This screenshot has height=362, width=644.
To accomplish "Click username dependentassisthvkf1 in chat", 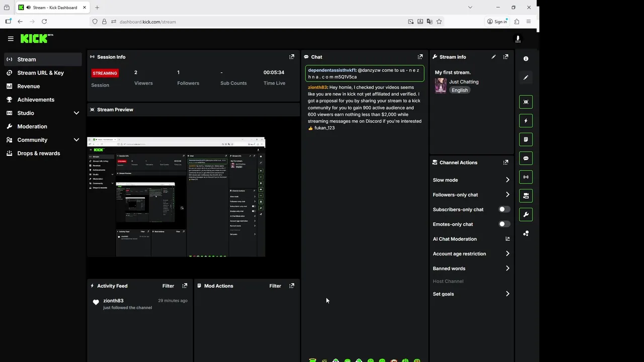I will [332, 70].
